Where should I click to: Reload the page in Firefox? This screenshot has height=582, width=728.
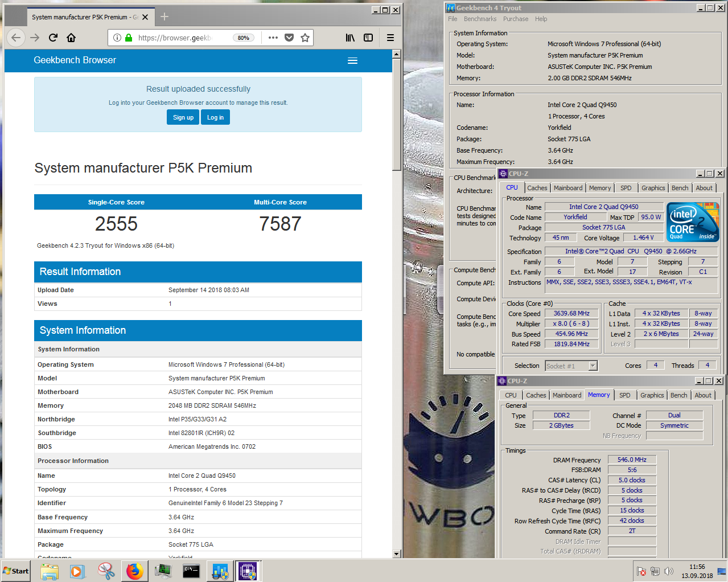click(53, 38)
